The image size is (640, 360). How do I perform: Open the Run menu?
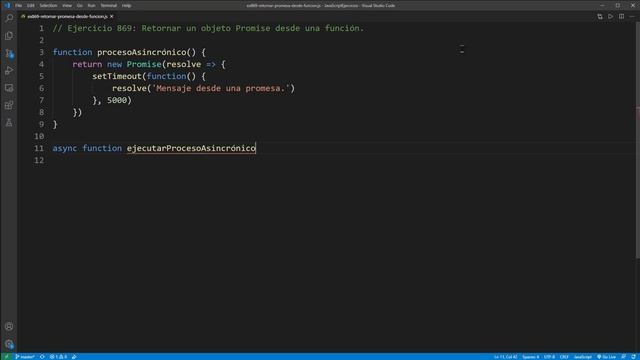[x=91, y=5]
